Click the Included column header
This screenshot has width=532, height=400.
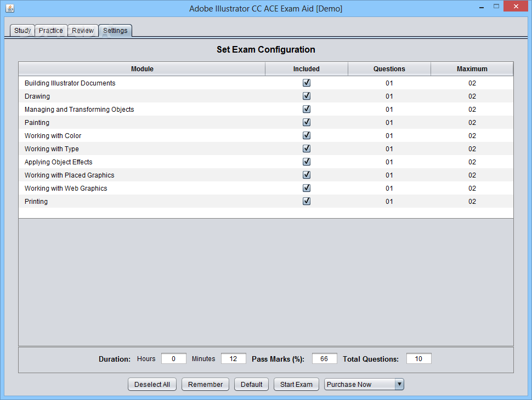point(307,69)
